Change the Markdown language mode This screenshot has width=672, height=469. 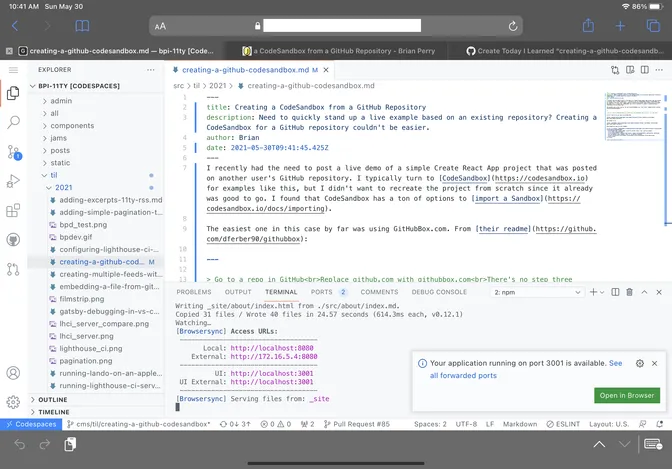click(x=519, y=424)
